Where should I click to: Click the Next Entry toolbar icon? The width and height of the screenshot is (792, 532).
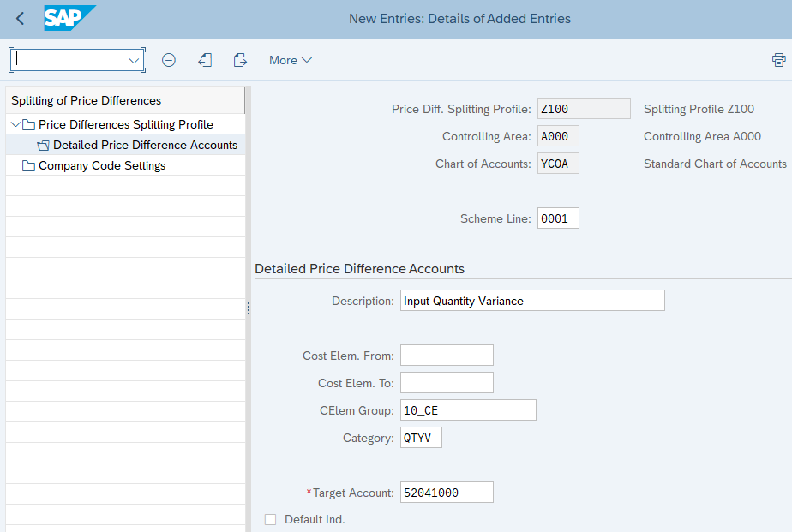pos(240,60)
